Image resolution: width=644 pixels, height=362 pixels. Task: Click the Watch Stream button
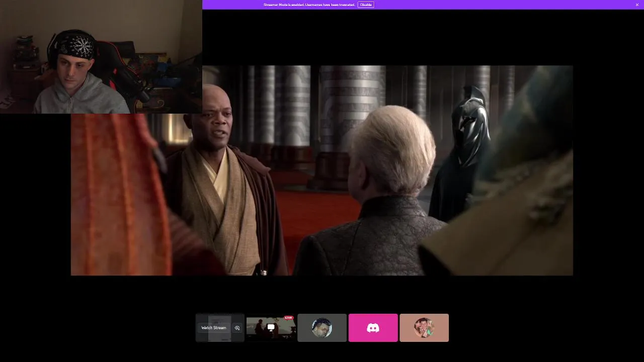point(214,328)
